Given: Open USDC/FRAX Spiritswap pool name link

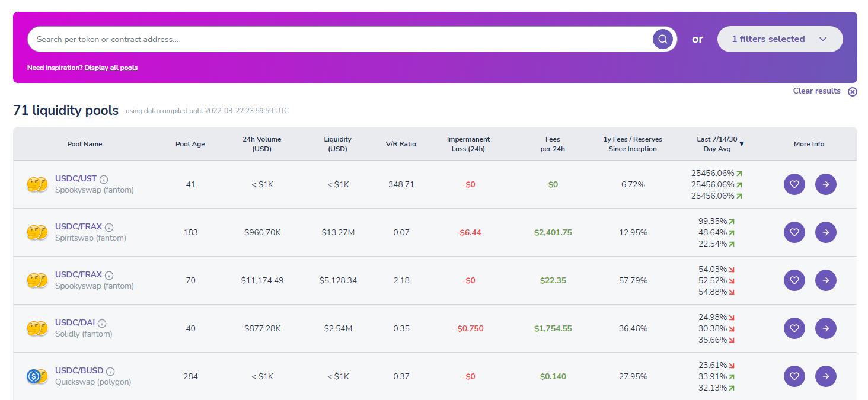Looking at the screenshot, I should 78,226.
